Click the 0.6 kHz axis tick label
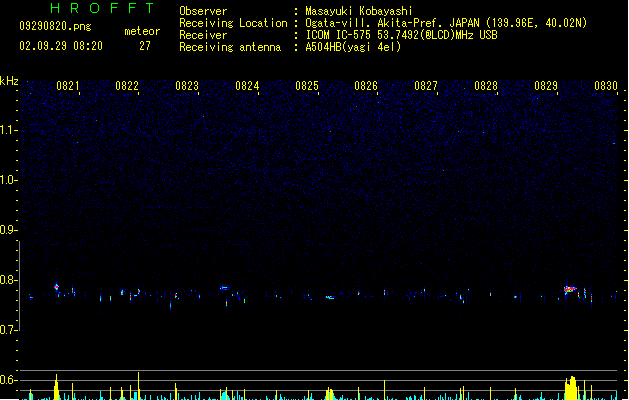629x400 pixels. (x=8, y=380)
